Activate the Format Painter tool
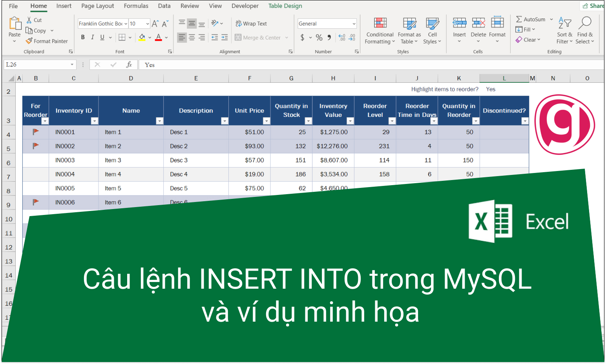This screenshot has height=364, width=606. 47,41
